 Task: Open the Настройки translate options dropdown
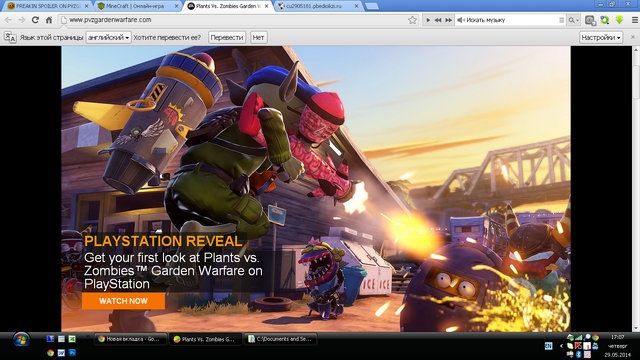pyautogui.click(x=601, y=38)
